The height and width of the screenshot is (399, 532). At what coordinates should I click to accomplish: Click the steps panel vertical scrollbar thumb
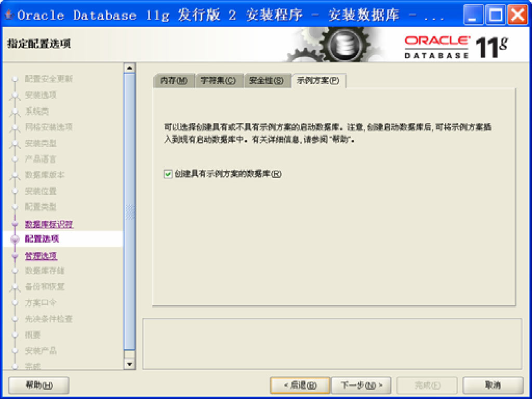tap(129, 212)
